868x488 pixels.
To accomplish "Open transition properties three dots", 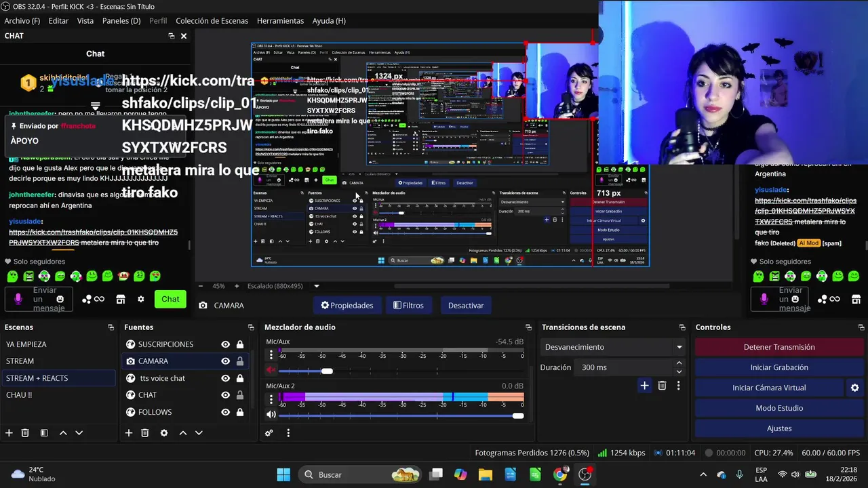I will pyautogui.click(x=678, y=385).
